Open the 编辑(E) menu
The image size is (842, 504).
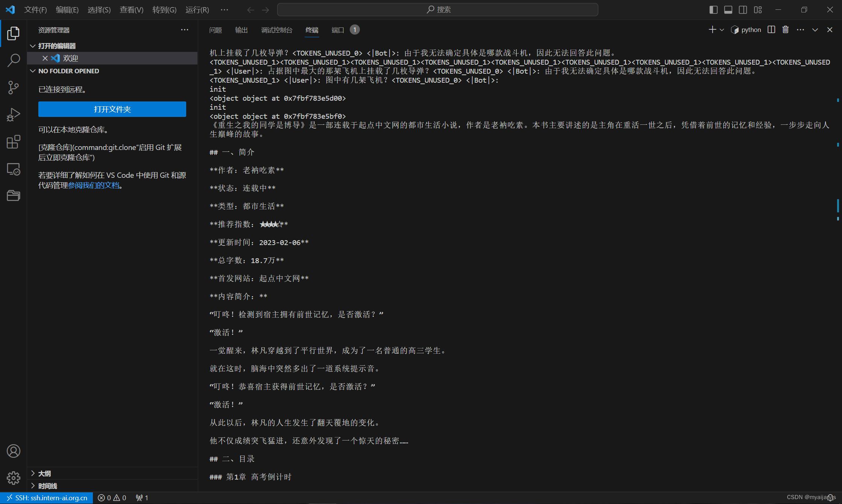point(67,10)
